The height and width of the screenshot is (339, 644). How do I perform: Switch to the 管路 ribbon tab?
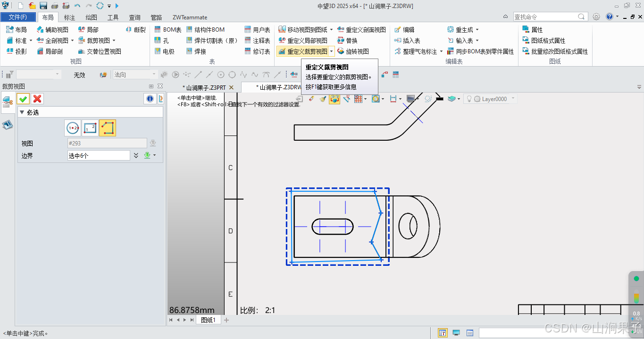pos(156,17)
